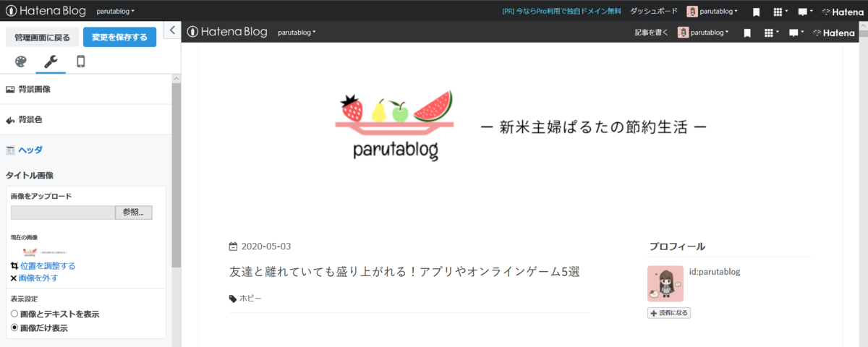
Task: Open the preview services grid icon
Action: pyautogui.click(x=770, y=33)
